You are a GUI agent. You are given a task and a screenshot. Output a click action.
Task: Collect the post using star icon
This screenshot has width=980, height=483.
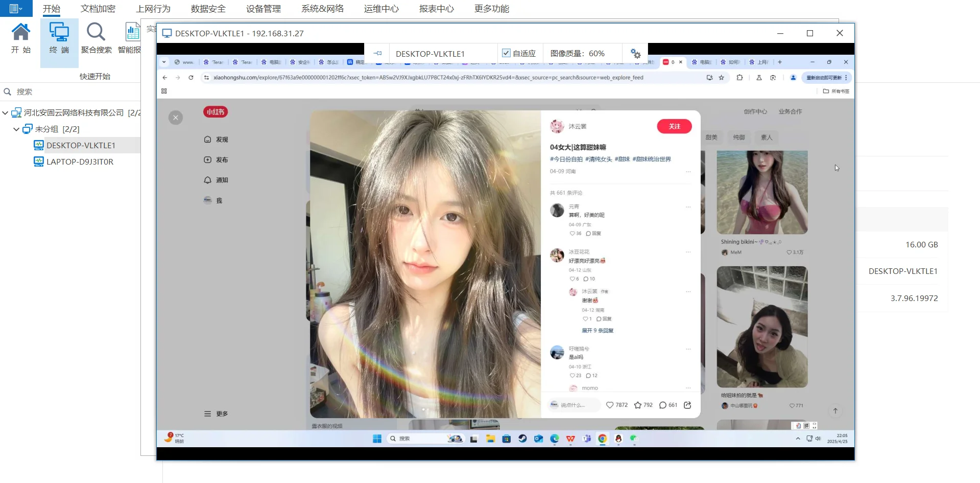[639, 405]
